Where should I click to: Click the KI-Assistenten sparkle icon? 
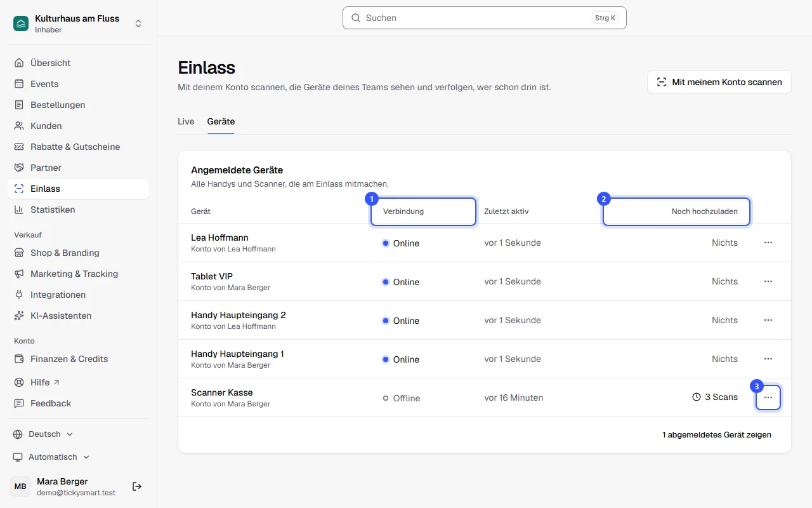tap(19, 316)
